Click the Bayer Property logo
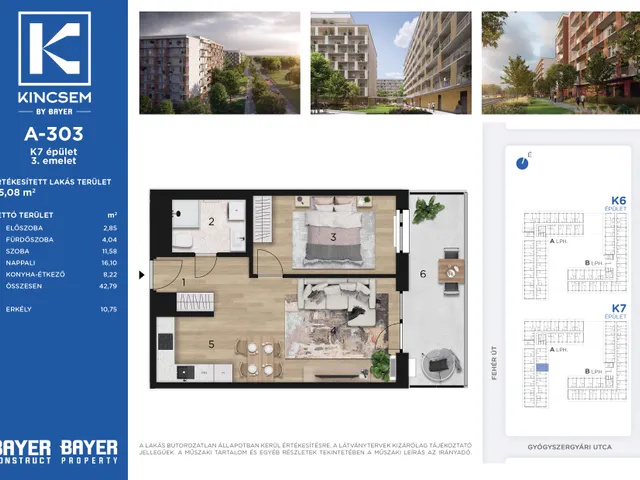 click(89, 451)
